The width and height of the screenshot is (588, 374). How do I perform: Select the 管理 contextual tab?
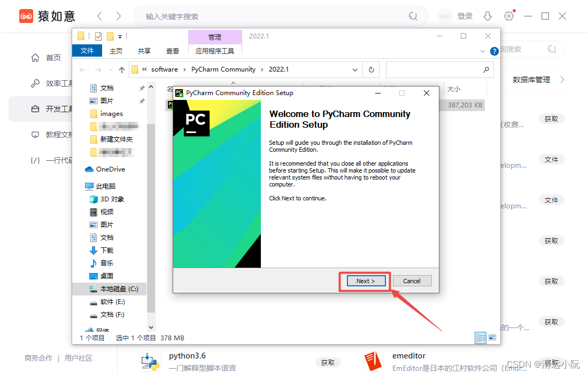pyautogui.click(x=215, y=37)
